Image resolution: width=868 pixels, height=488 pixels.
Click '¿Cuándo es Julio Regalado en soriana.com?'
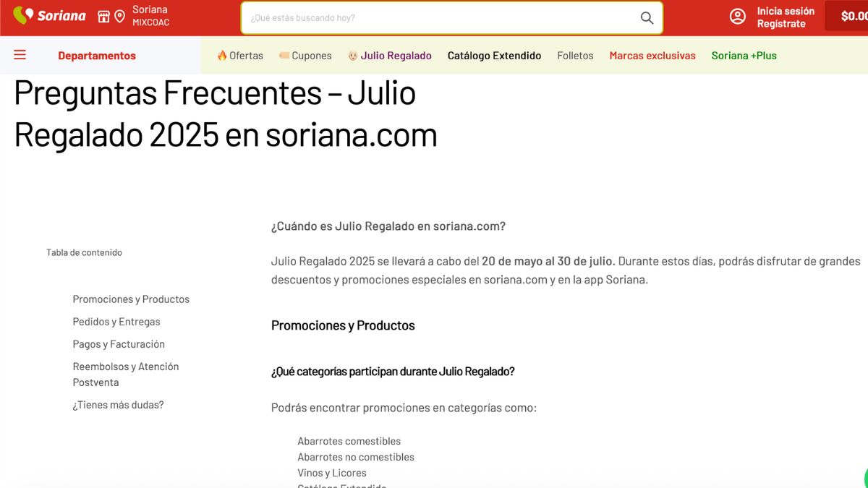click(388, 226)
